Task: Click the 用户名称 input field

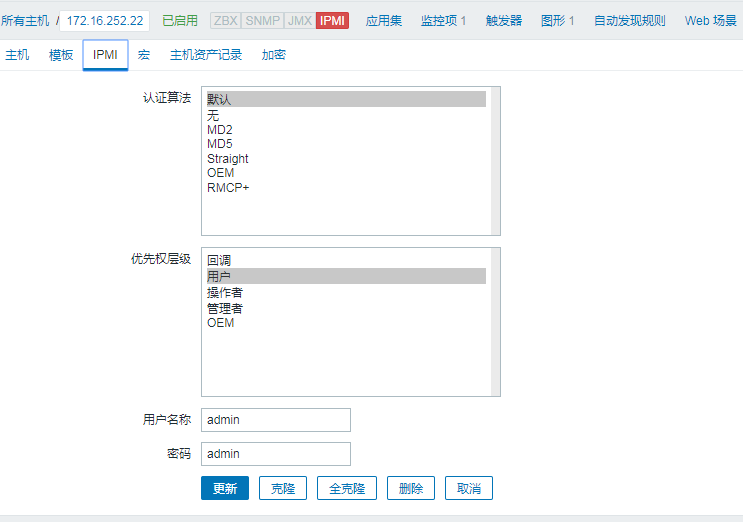Action: click(276, 420)
